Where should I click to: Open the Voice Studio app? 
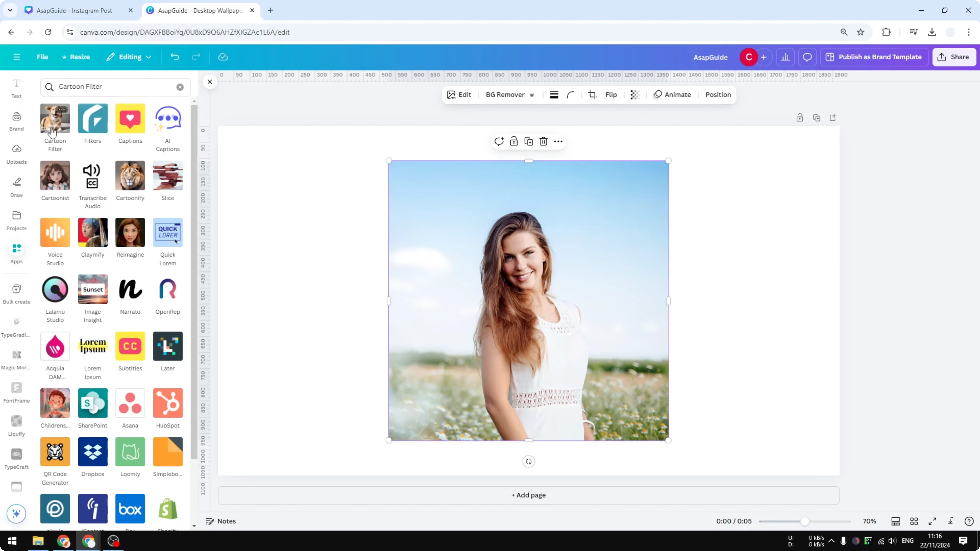tap(55, 232)
